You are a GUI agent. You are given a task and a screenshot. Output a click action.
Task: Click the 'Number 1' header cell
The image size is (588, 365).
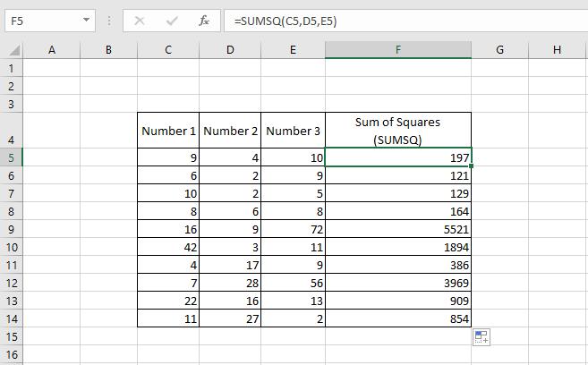click(168, 130)
